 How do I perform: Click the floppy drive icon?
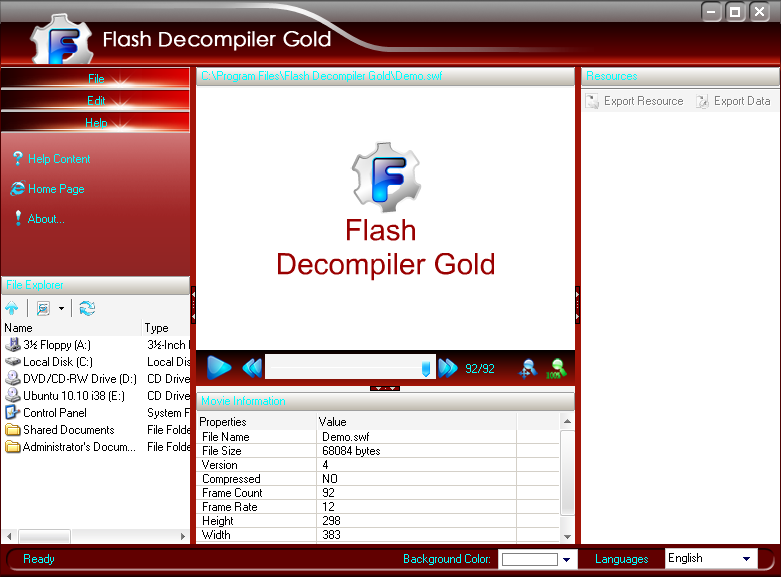tap(12, 344)
